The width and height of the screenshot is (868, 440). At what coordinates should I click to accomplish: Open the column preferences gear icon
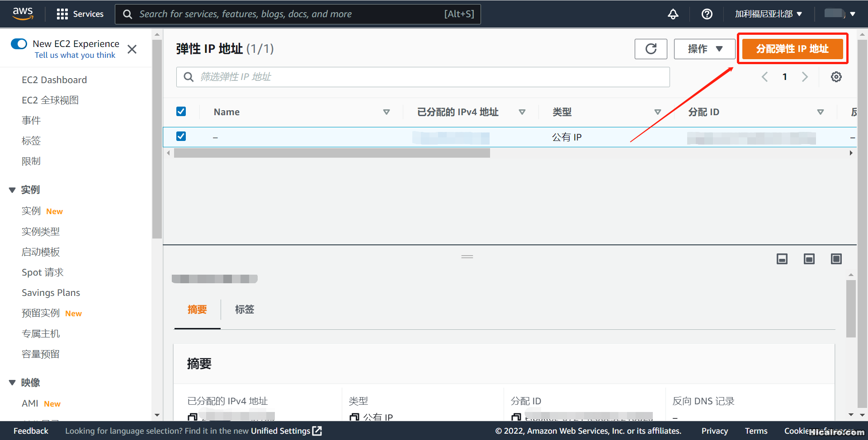click(836, 77)
